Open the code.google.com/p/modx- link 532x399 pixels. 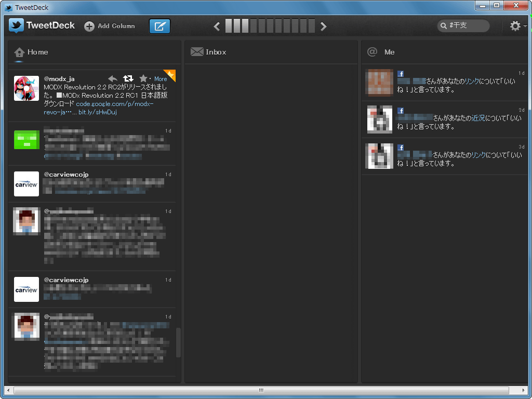(x=115, y=104)
